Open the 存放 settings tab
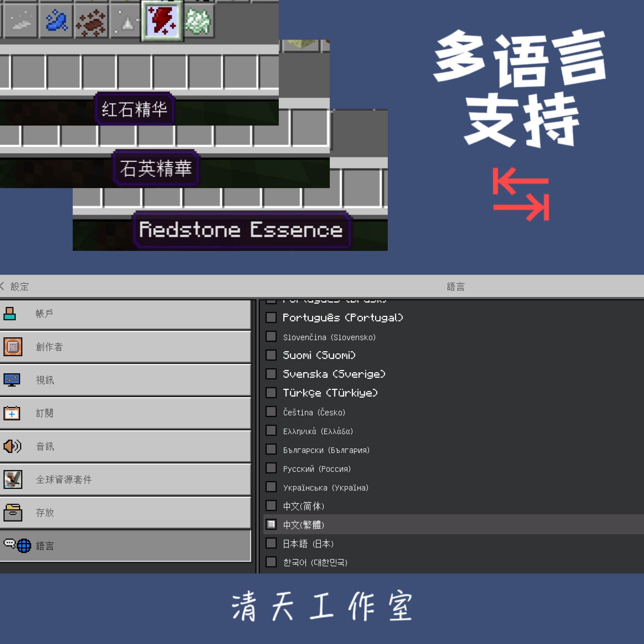The width and height of the screenshot is (644, 644). [125, 513]
